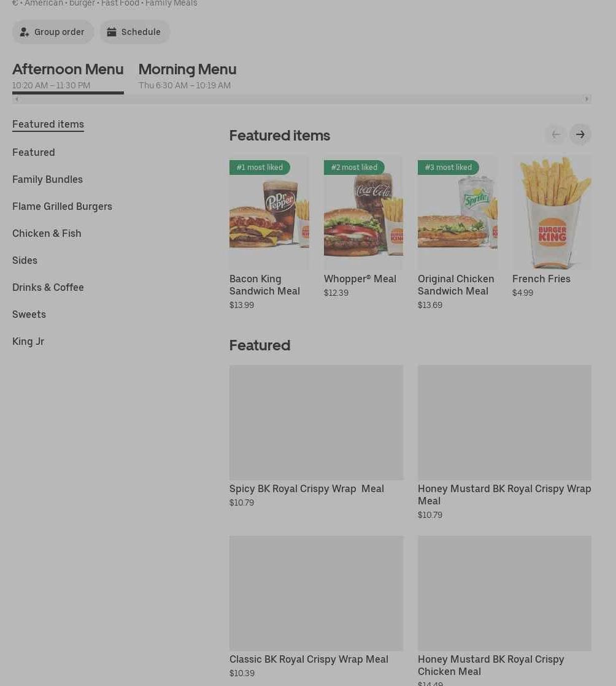Select Drinks & Coffee in the sidebar
Image resolution: width=616 pixels, height=686 pixels.
[x=48, y=287]
